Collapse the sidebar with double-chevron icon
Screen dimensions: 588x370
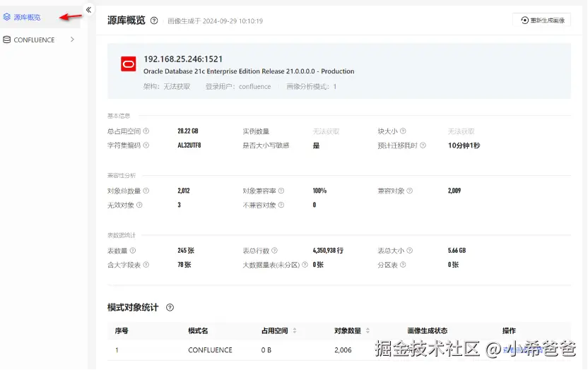[88, 10]
